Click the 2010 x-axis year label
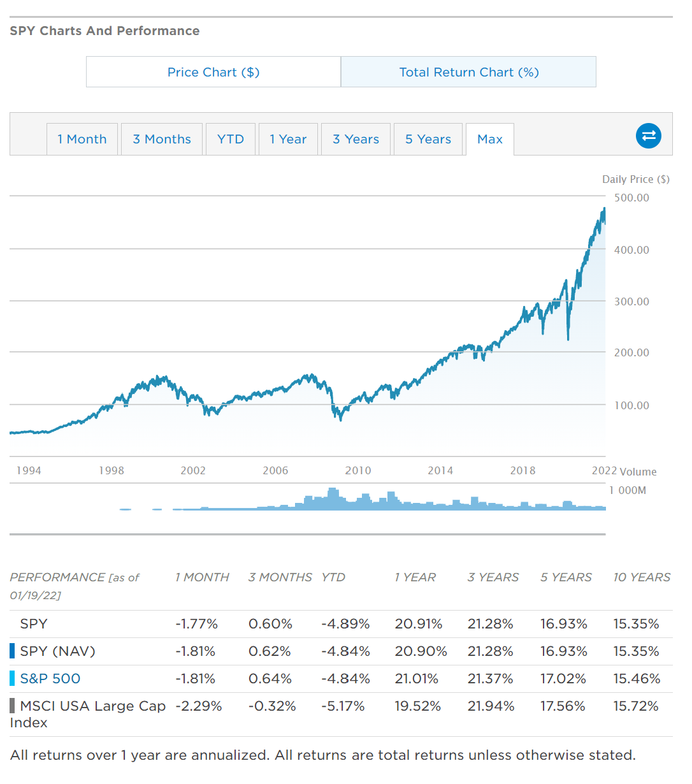692x784 pixels. pyautogui.click(x=358, y=470)
